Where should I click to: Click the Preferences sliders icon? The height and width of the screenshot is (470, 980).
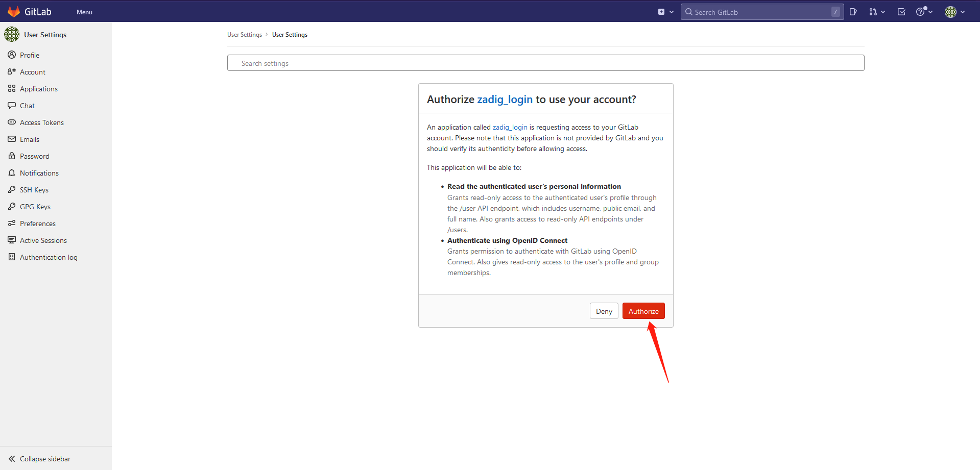coord(12,223)
